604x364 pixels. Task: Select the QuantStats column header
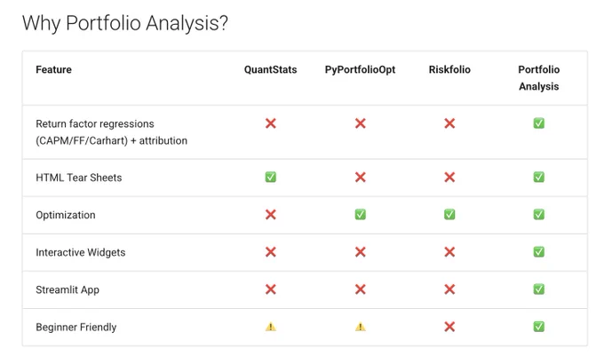(270, 70)
